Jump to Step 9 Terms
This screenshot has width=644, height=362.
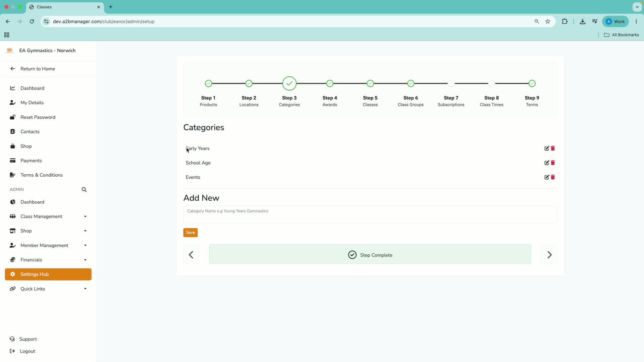(532, 83)
